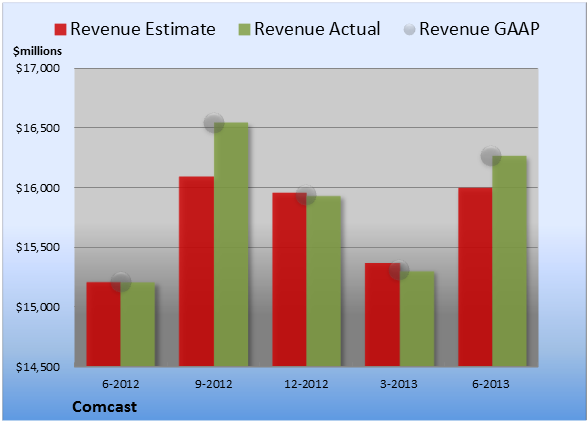Image resolution: width=588 pixels, height=422 pixels.
Task: Click the "$16,500" y-axis label
Action: pyautogui.click(x=38, y=128)
